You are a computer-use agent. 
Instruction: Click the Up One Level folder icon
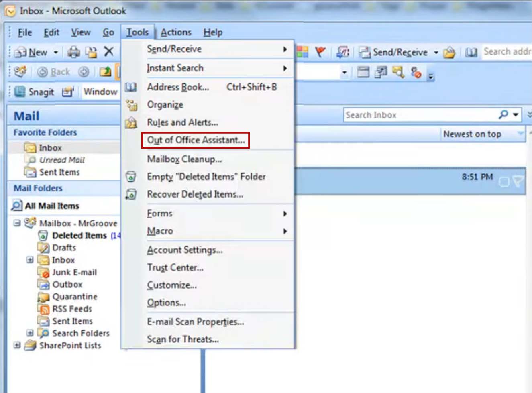[106, 72]
